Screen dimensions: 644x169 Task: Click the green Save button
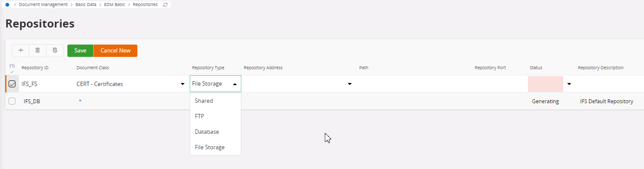click(80, 50)
